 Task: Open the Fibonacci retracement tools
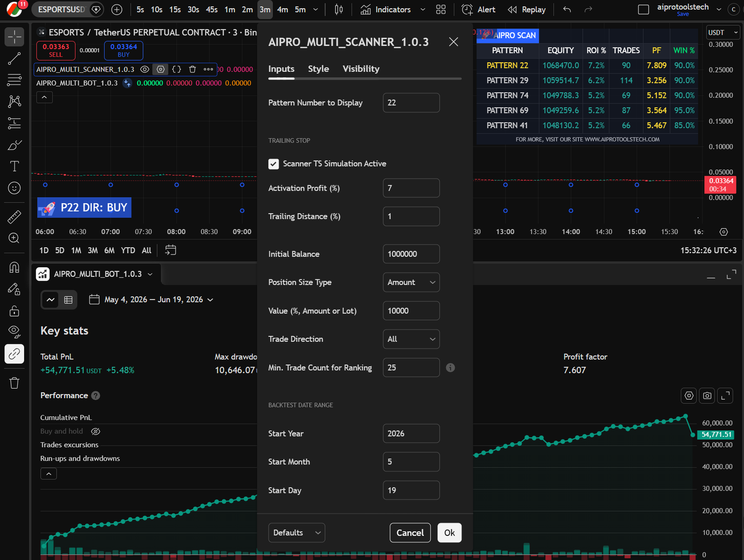coord(14,80)
